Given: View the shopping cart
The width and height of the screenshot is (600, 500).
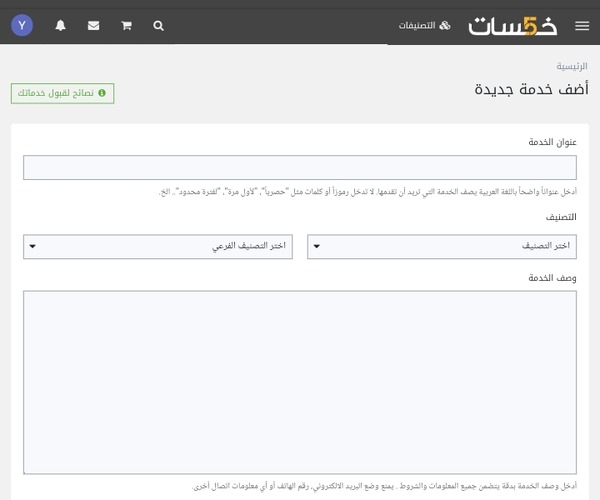Looking at the screenshot, I should (126, 25).
